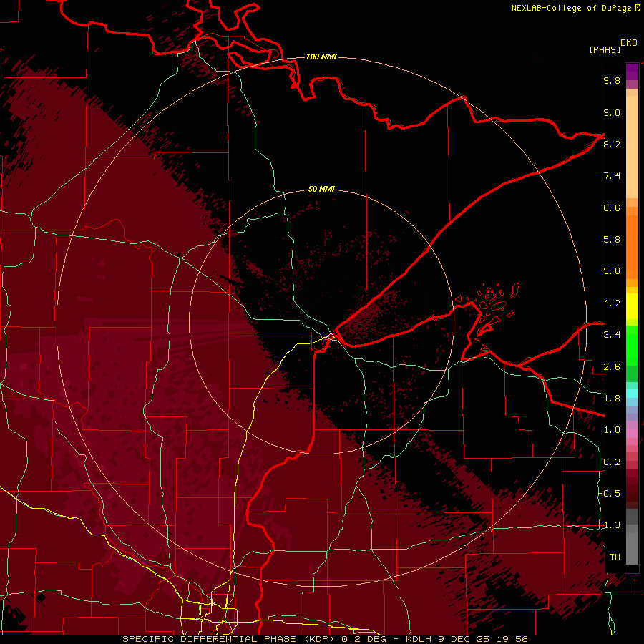Pick the orange band of the color scale

point(632,248)
